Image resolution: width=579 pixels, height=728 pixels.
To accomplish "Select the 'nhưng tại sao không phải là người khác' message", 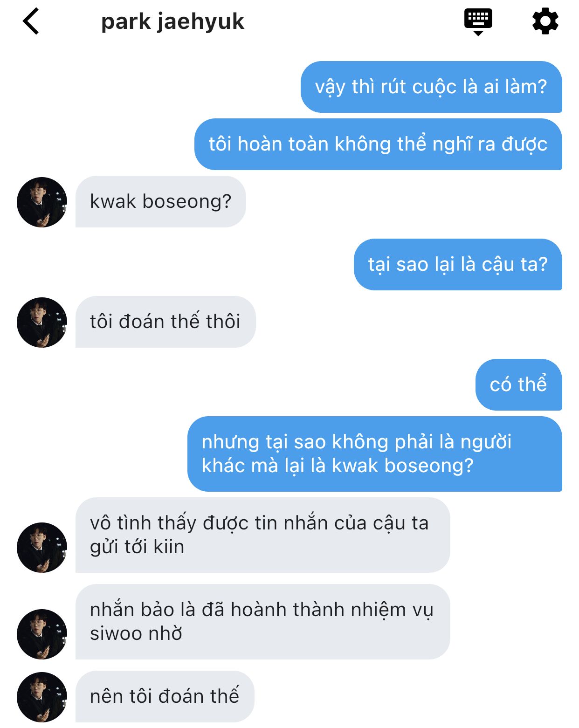I will click(x=375, y=454).
